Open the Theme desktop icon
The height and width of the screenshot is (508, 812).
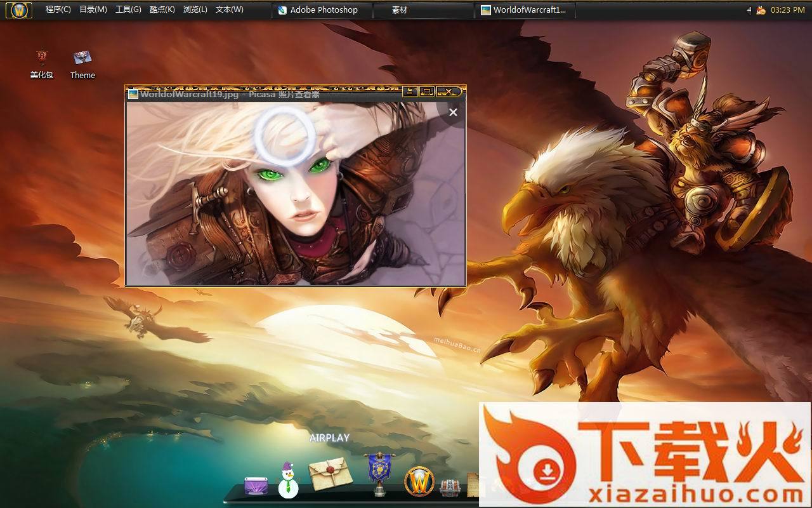[82, 64]
